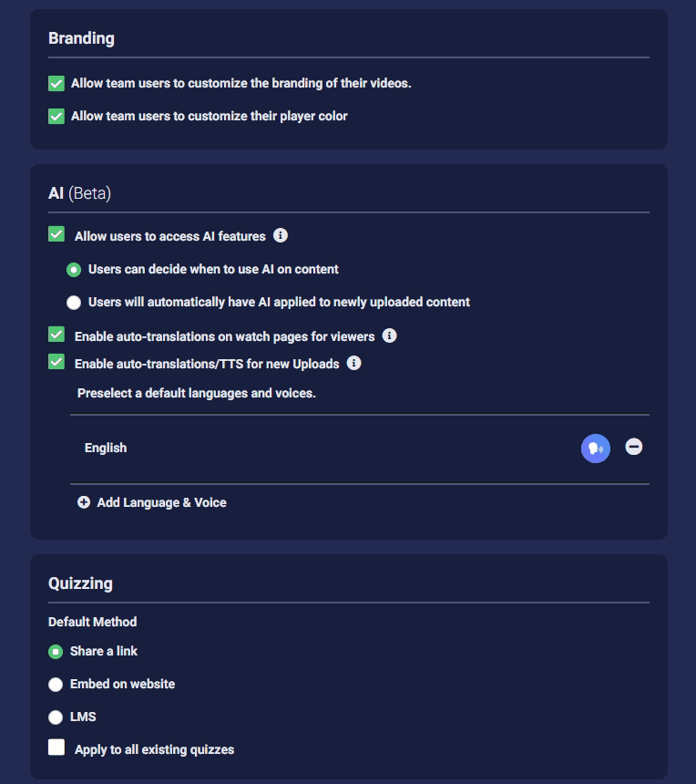Disable allow users to access AI features

(x=56, y=234)
